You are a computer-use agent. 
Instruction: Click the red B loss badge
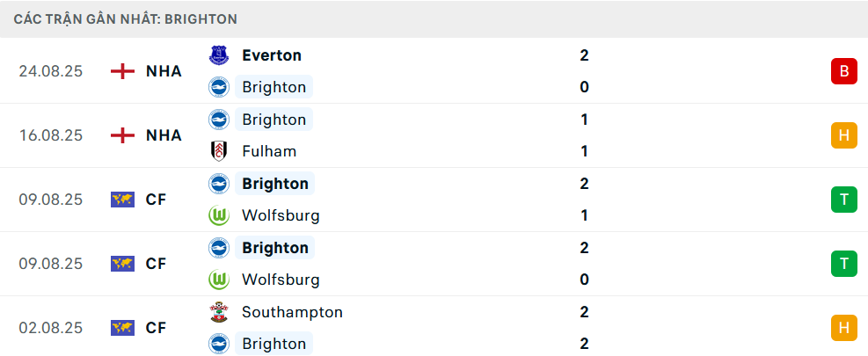pos(843,71)
